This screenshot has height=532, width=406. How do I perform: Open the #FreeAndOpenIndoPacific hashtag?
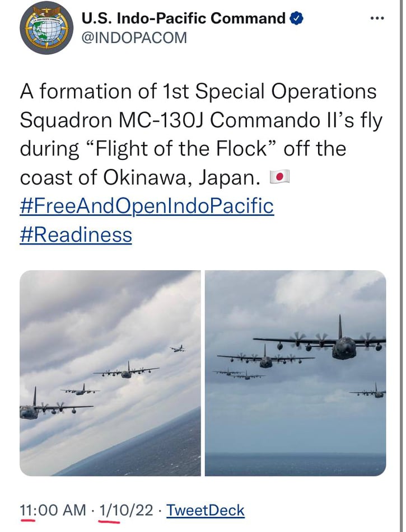147,206
